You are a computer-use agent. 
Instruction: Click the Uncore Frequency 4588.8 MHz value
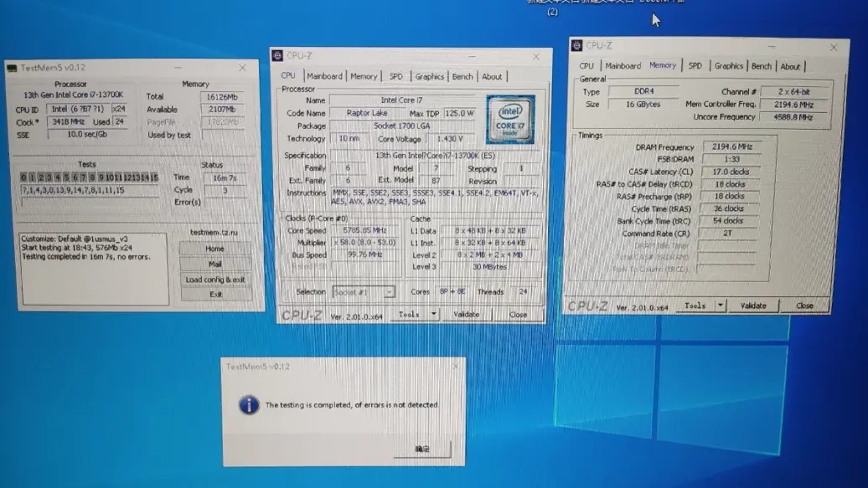tap(793, 117)
